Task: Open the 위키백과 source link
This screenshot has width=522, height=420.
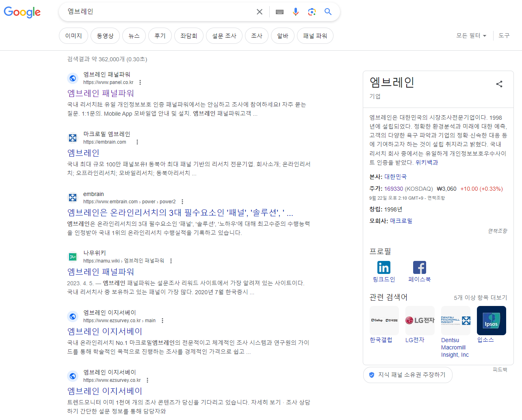Action: coord(427,162)
